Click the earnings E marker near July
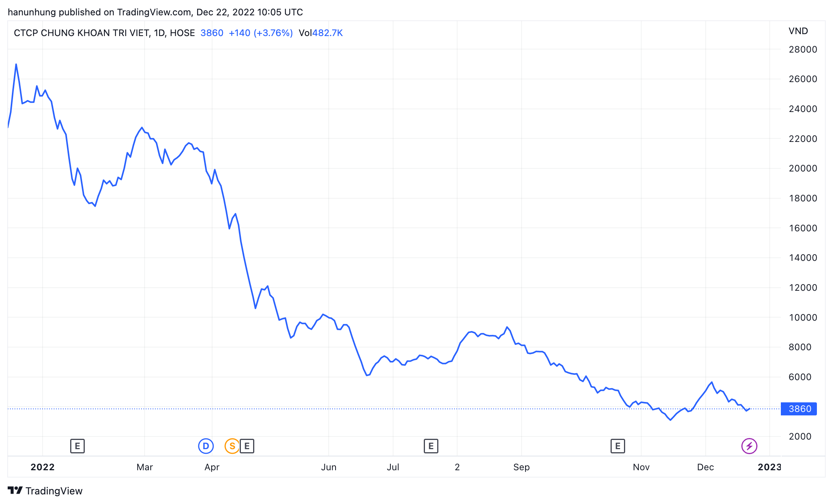This screenshot has width=833, height=504. tap(431, 446)
